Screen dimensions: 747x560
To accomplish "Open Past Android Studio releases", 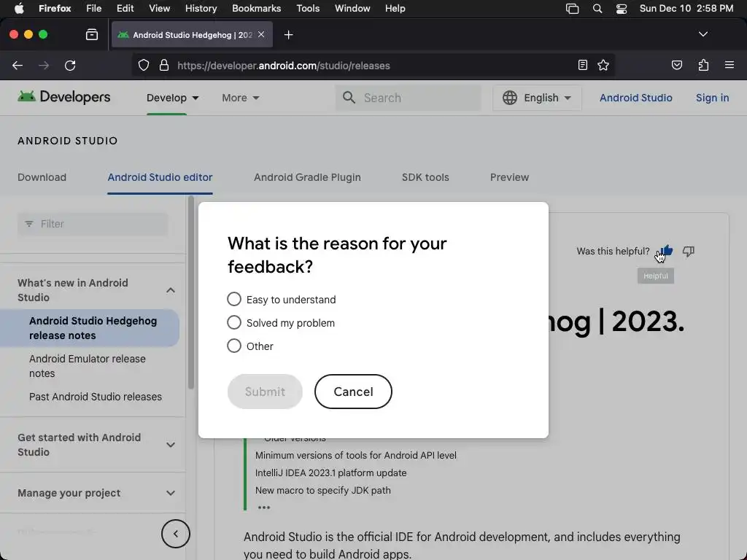I will click(x=96, y=396).
